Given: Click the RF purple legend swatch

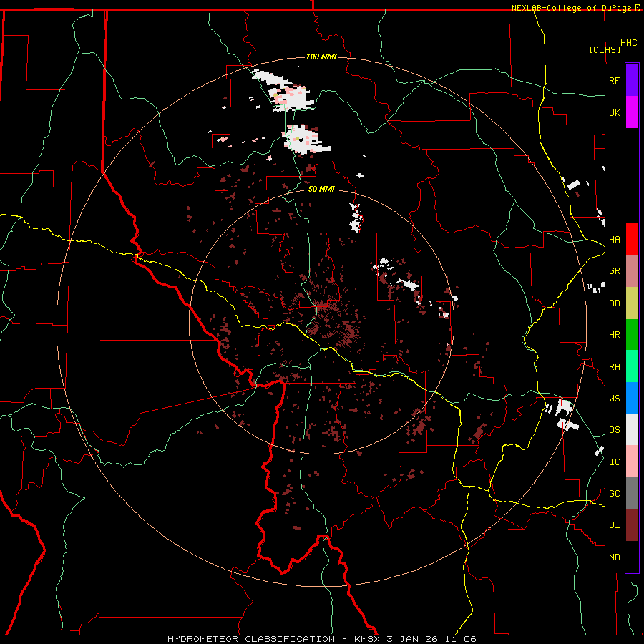Looking at the screenshot, I should click(632, 80).
